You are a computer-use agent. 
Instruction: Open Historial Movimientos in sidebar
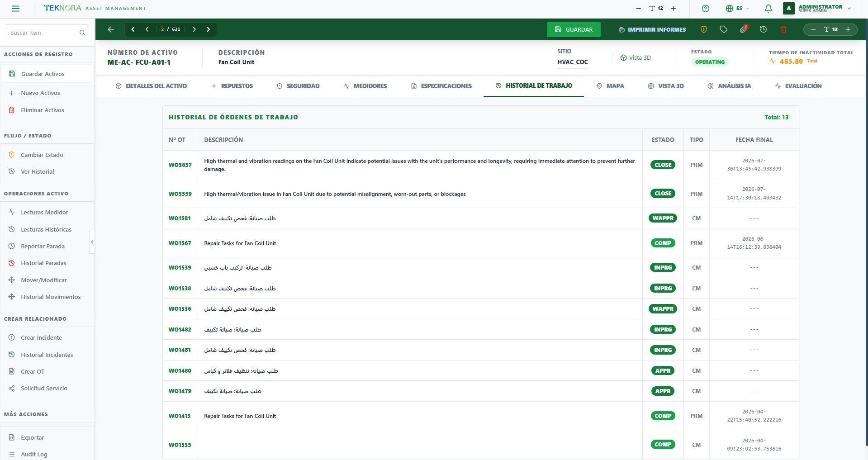(47, 297)
